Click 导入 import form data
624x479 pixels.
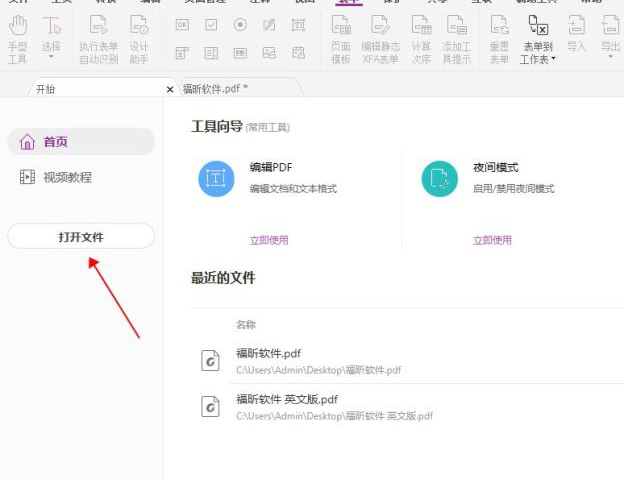point(576,33)
